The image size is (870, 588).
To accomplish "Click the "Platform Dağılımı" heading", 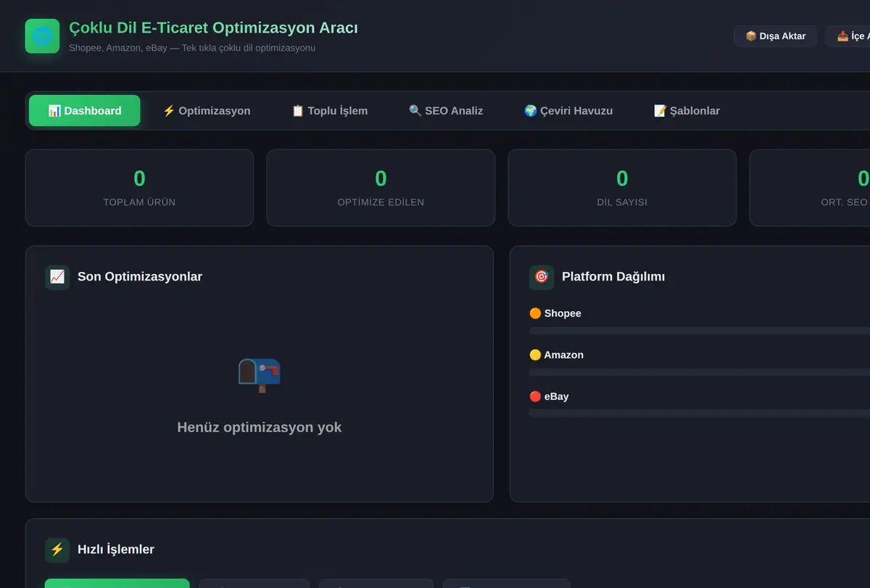I will (613, 277).
